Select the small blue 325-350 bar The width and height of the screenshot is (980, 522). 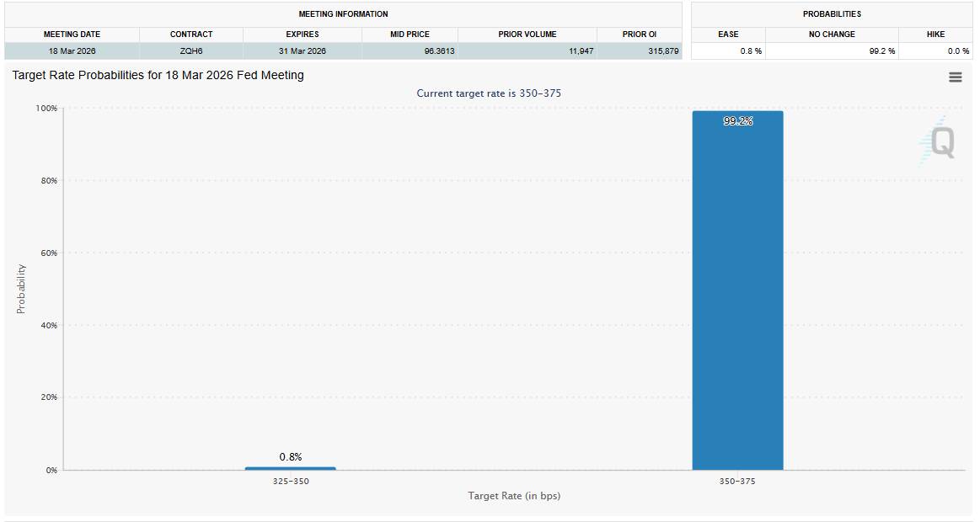coord(290,468)
